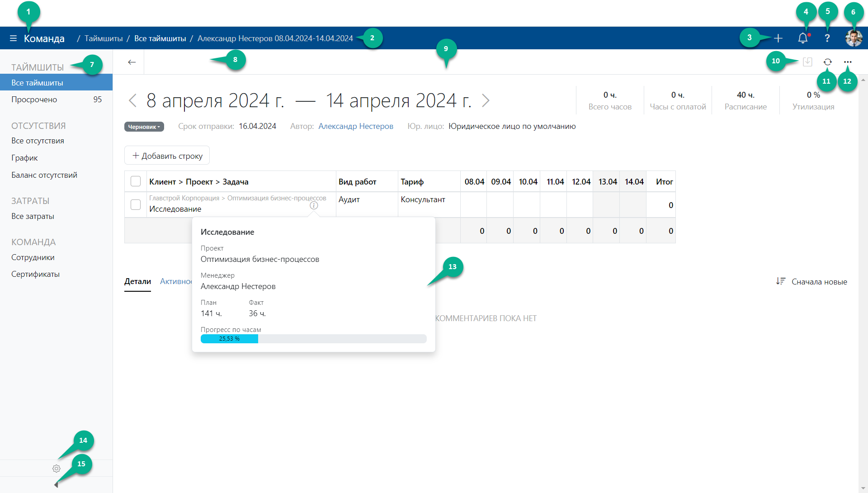Open author link Александр Нестеров
Image resolution: width=868 pixels, height=493 pixels.
(355, 126)
